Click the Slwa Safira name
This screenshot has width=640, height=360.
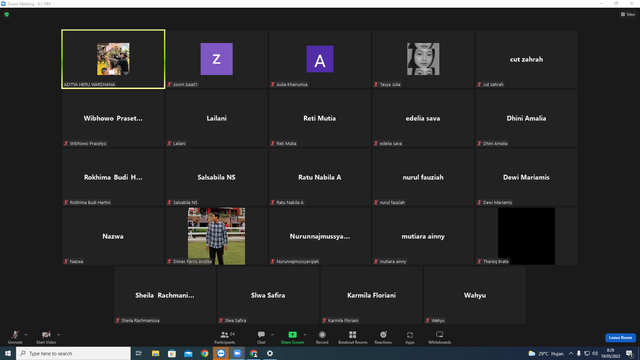(268, 295)
